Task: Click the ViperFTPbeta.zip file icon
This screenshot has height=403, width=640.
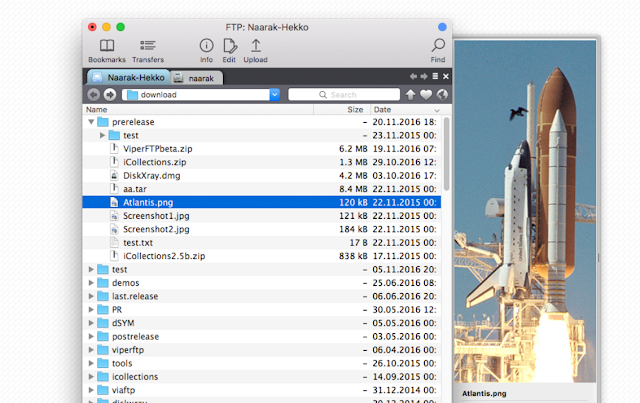Action: (114, 149)
